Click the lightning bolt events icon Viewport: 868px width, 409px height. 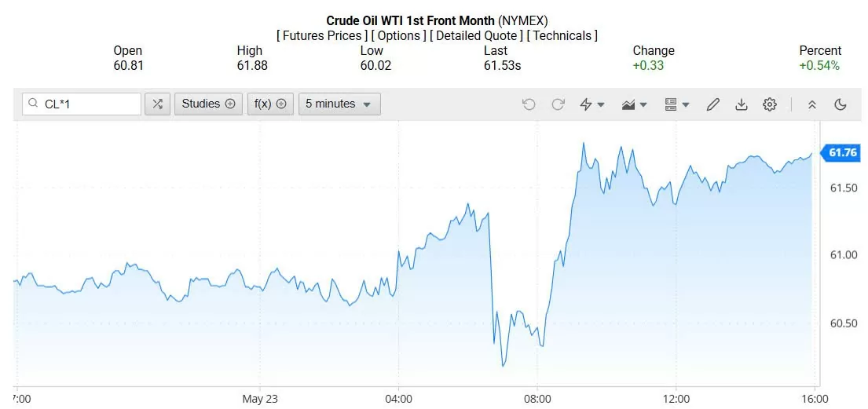(591, 104)
